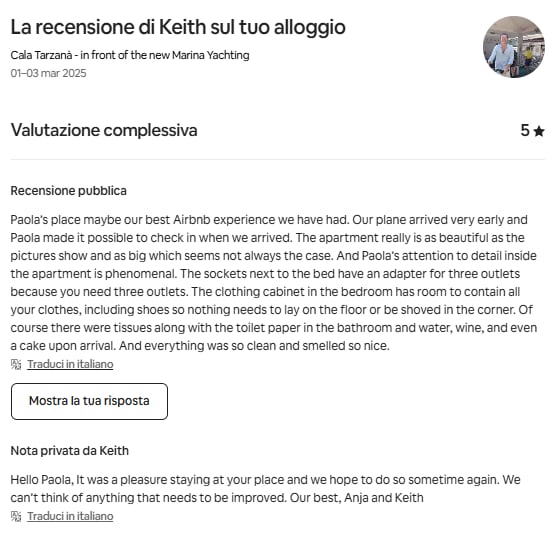
Task: Click the Recensione pubblica heading
Action: 69,191
